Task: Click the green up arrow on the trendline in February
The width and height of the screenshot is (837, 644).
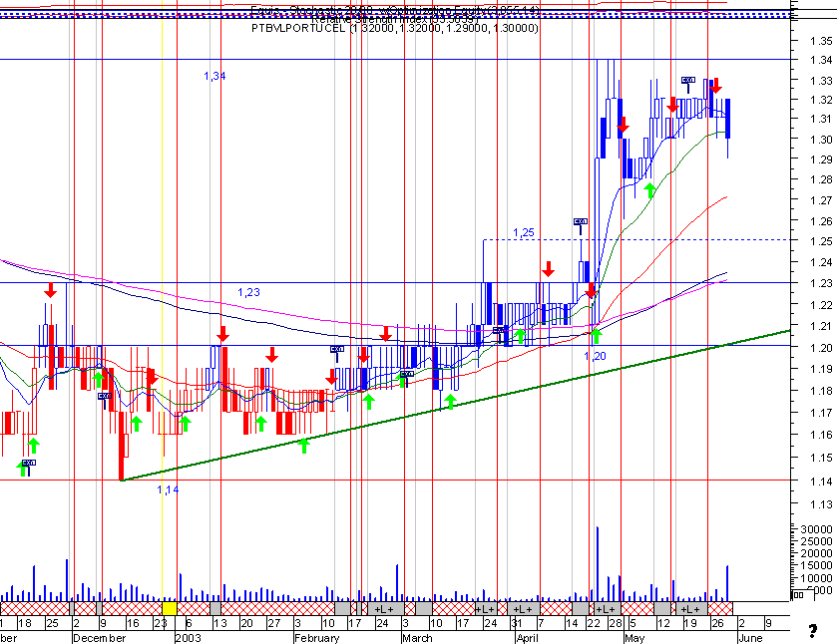Action: 303,446
